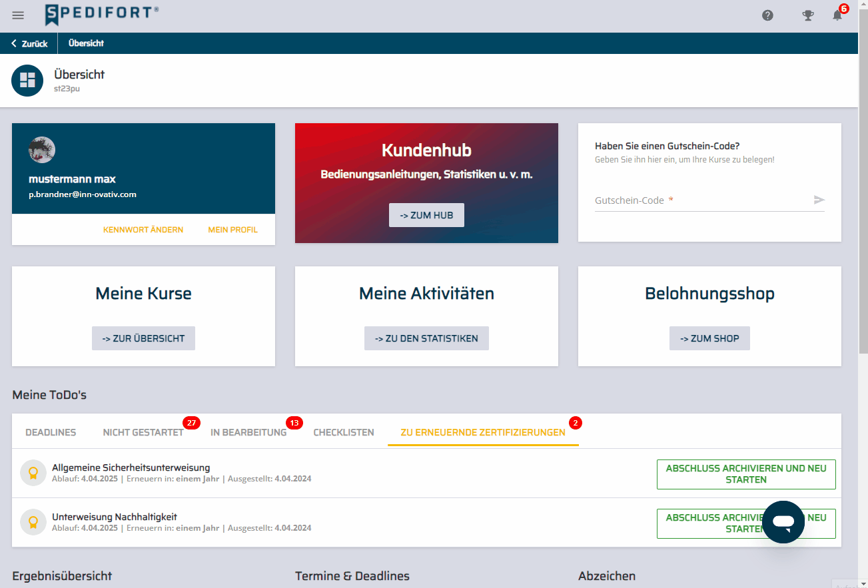Viewport: 868px width, 588px height.
Task: Click the Meine Aktivitäten heading
Action: (x=426, y=293)
